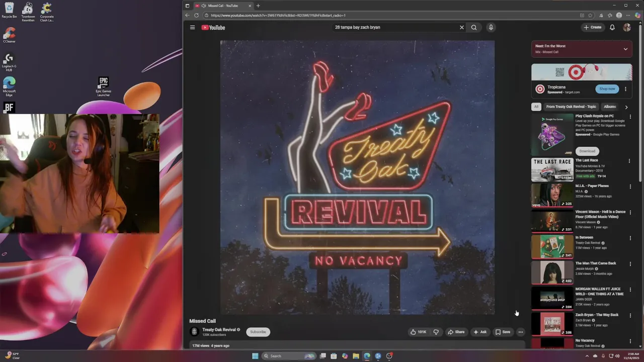Click the taskbar clock and date

[x=631, y=356]
